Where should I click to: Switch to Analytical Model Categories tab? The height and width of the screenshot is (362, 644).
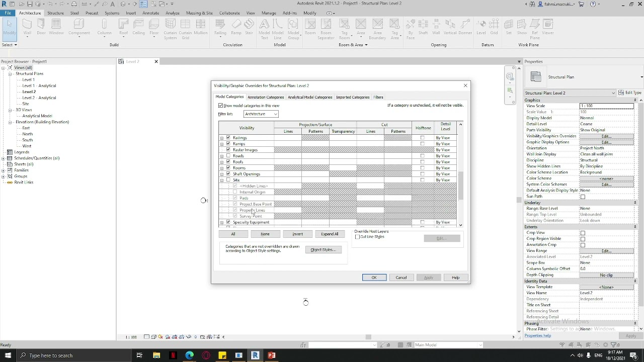point(310,97)
